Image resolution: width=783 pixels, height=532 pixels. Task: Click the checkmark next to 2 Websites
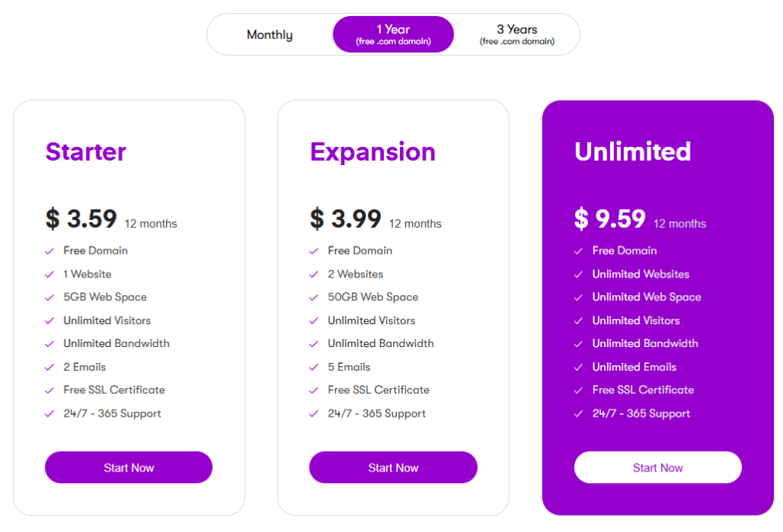pos(313,274)
